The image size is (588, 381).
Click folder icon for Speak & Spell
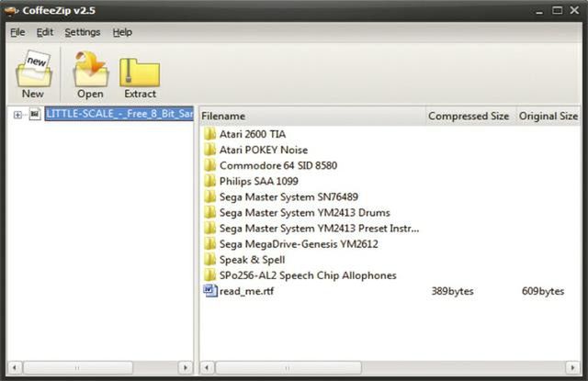click(210, 260)
